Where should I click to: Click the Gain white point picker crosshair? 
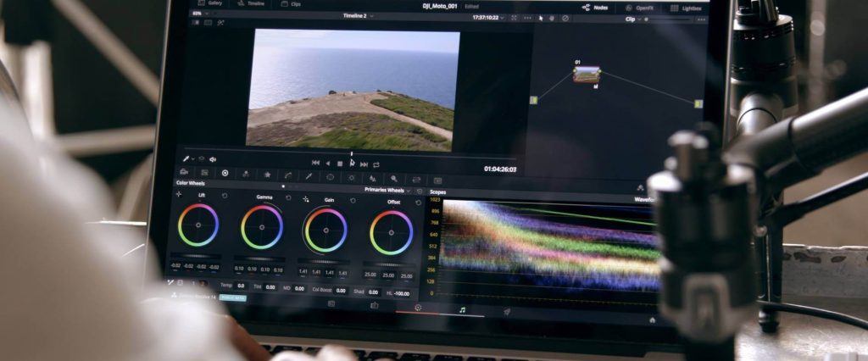(x=305, y=198)
